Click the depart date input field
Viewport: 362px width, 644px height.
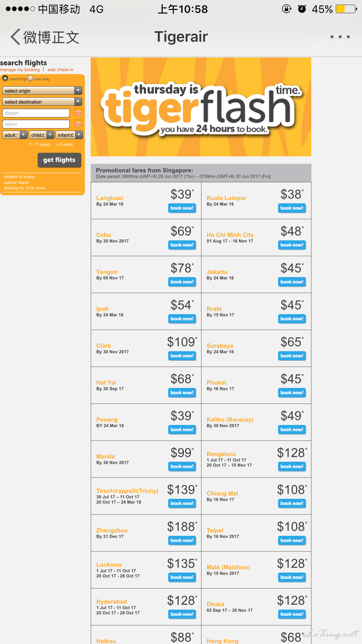click(x=36, y=113)
